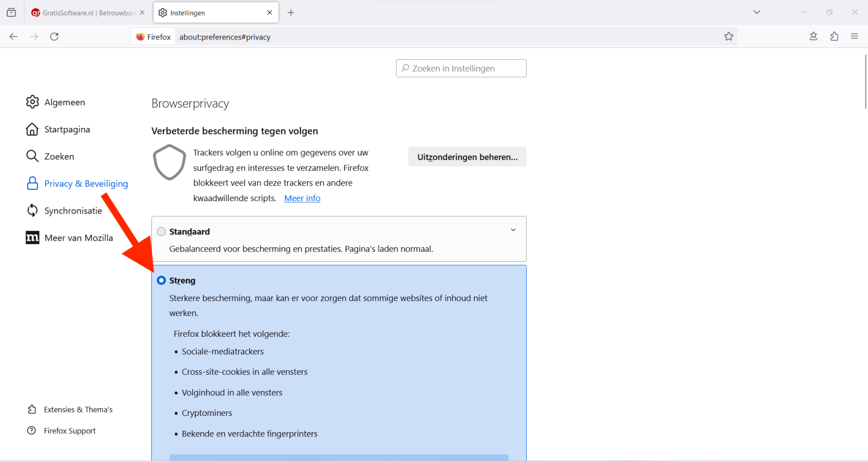The width and height of the screenshot is (868, 462).
Task: Open the list all tabs dropdown arrow
Action: pyautogui.click(x=757, y=12)
